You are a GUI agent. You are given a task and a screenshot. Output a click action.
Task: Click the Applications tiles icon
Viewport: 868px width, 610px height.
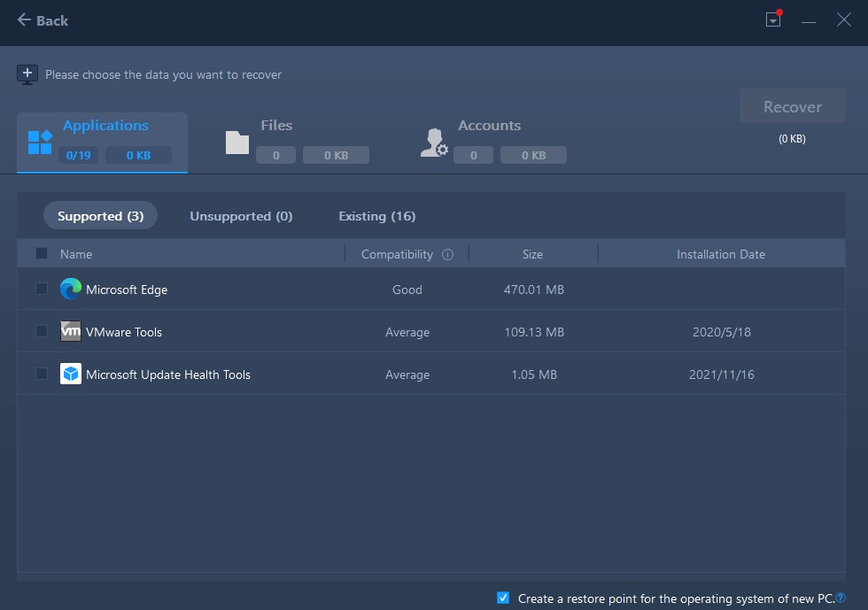pos(40,143)
